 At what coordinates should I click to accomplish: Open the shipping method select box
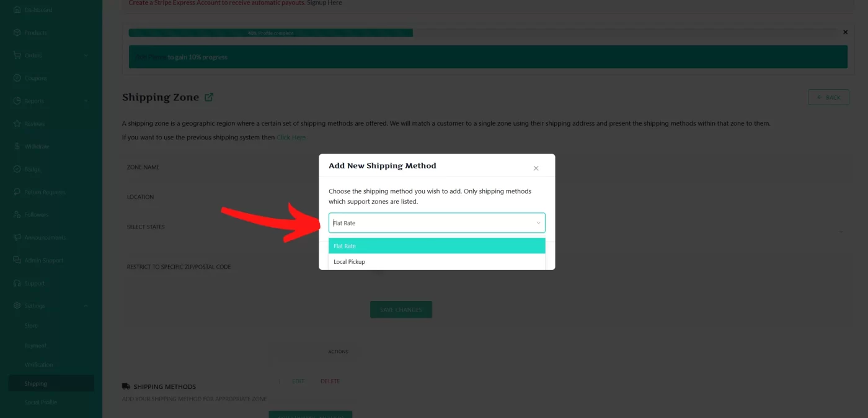[436, 223]
